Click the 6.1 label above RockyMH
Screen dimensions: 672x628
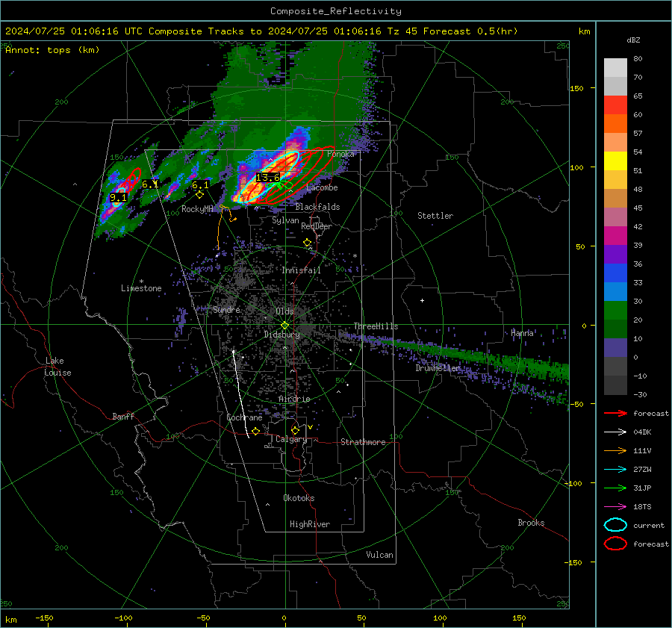(200, 184)
